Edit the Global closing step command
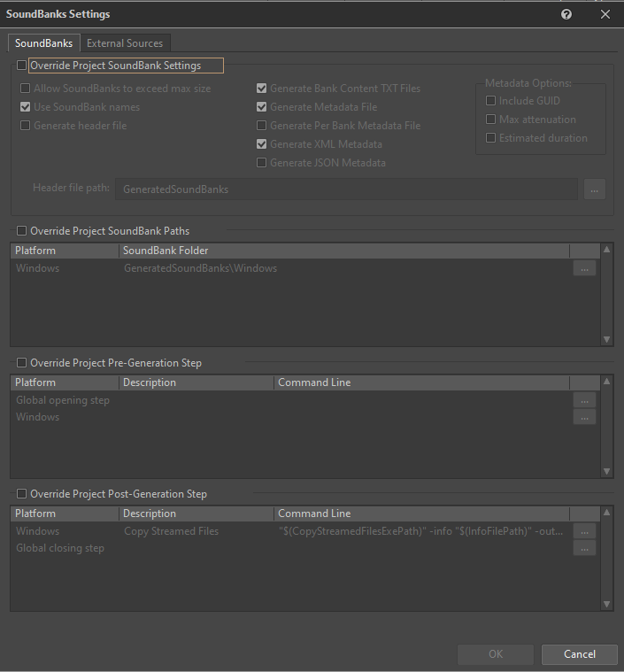624x672 pixels. (x=584, y=548)
